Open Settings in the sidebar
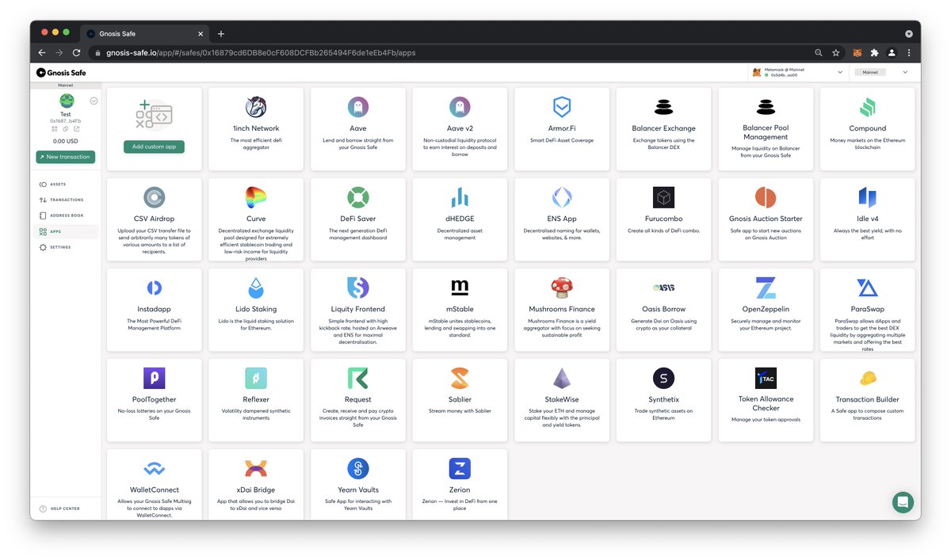951x560 pixels. (x=66, y=247)
